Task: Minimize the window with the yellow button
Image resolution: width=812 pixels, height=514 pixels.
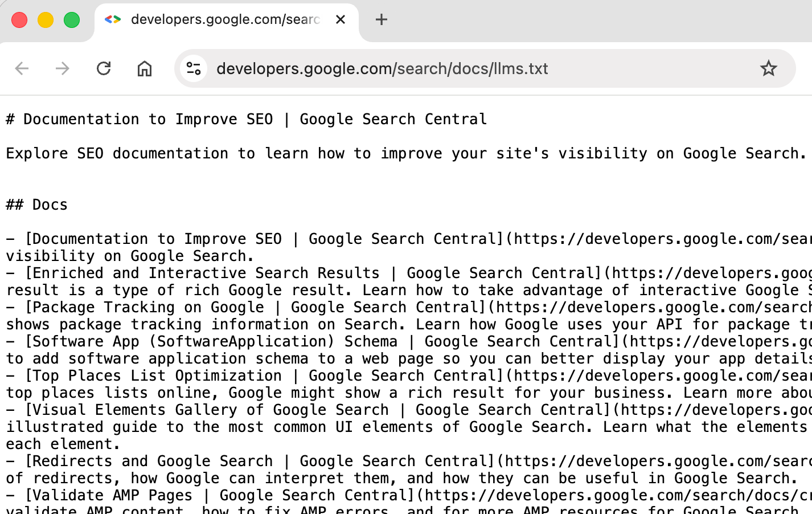Action: pos(47,19)
